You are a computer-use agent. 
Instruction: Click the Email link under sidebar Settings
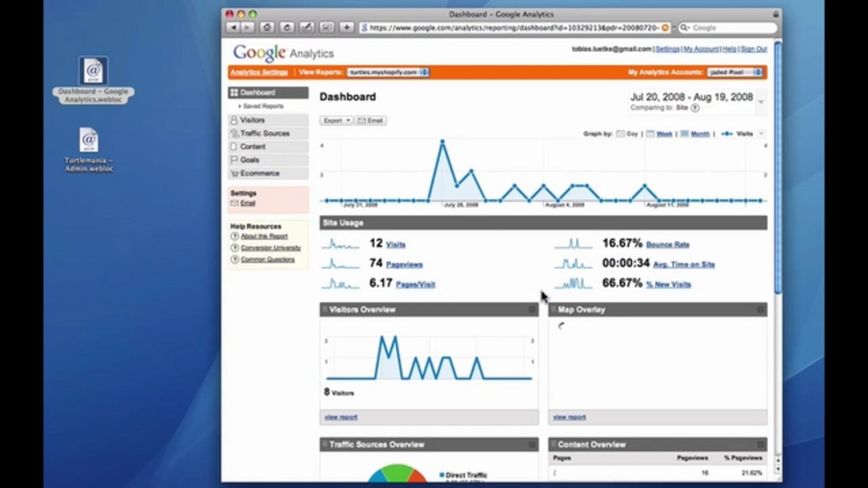(248, 203)
